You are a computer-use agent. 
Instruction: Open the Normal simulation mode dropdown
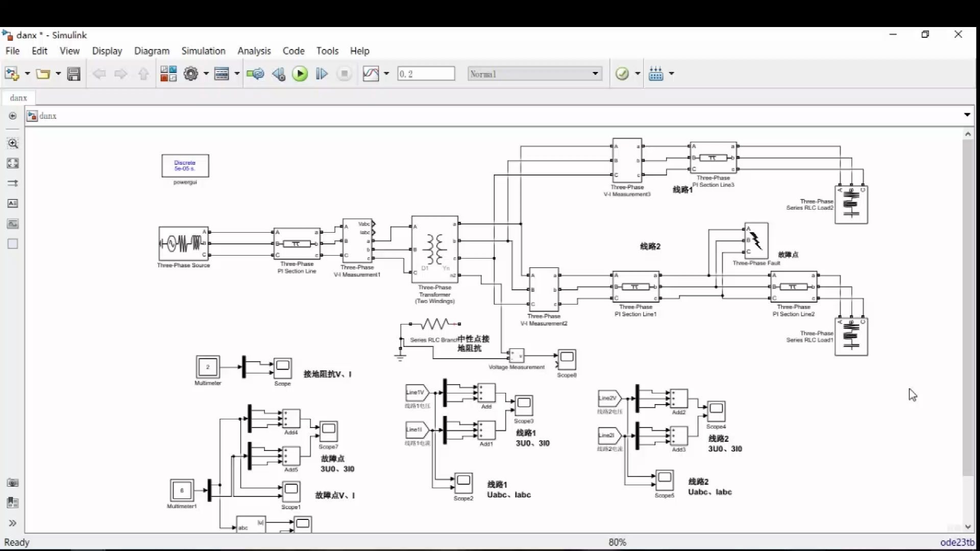coord(534,74)
